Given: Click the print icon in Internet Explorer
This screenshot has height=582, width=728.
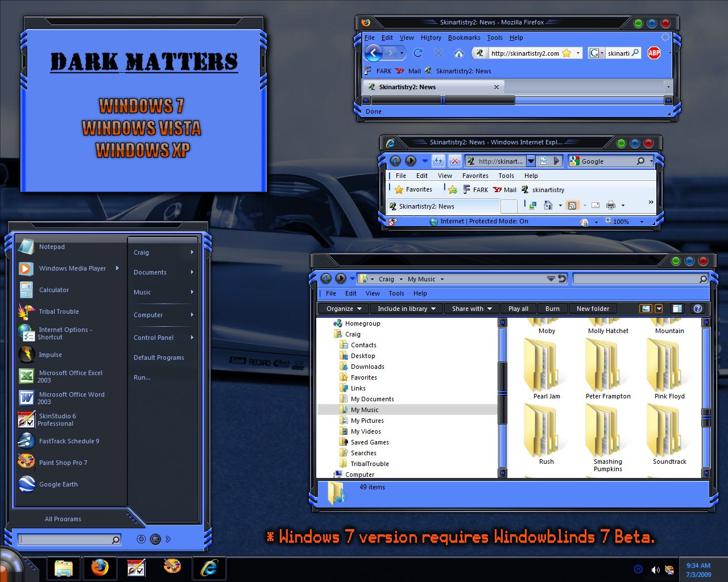Looking at the screenshot, I should pyautogui.click(x=611, y=205).
